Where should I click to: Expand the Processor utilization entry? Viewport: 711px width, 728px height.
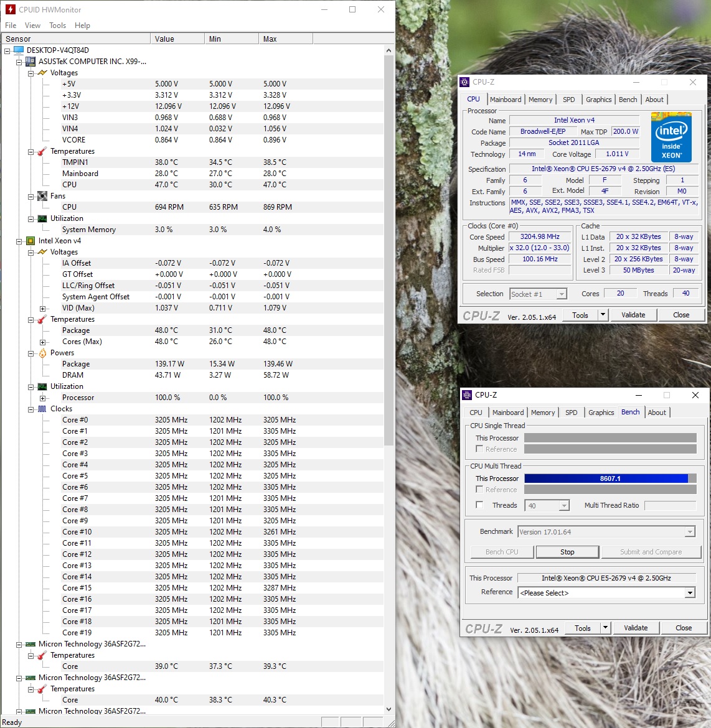click(43, 398)
